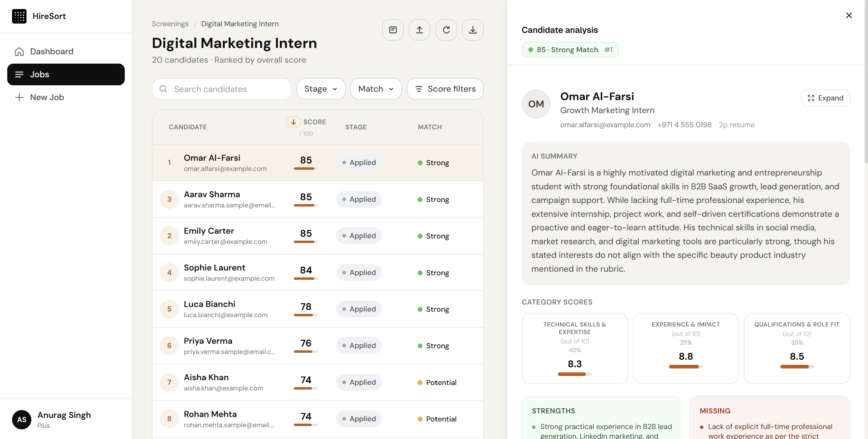The image size is (868, 439).
Task: Click the MATCH column header
Action: coord(429,128)
